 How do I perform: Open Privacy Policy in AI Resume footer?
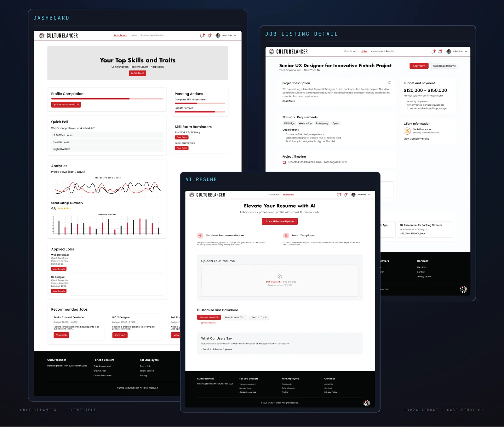[x=330, y=392]
